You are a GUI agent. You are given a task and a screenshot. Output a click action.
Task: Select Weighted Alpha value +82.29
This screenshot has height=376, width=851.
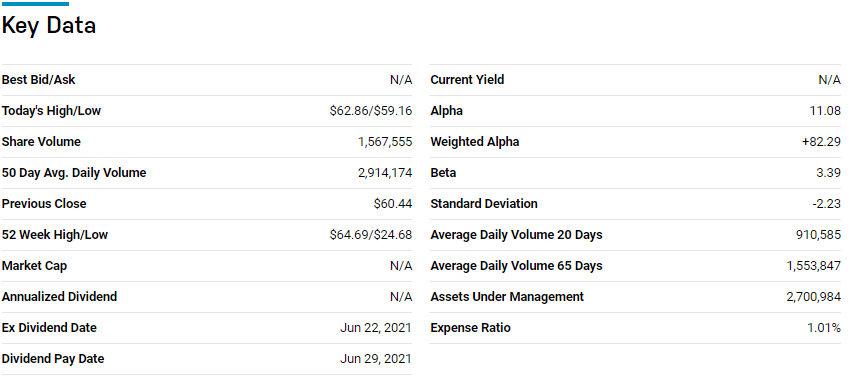(821, 142)
